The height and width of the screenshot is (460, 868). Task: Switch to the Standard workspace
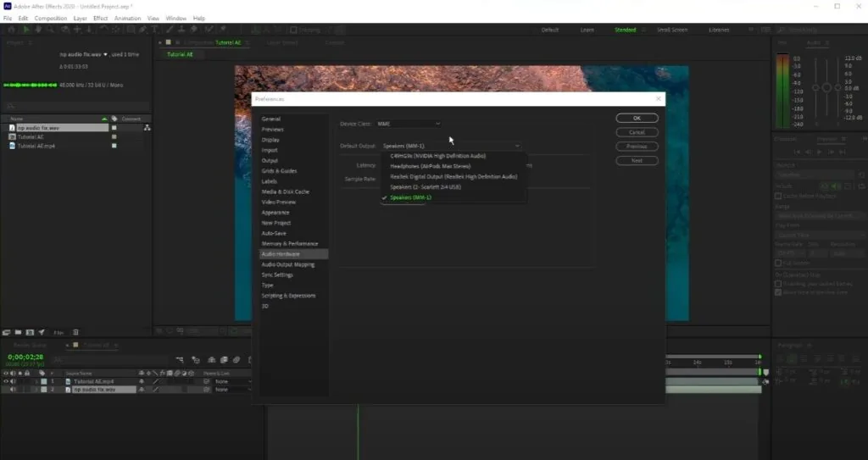(625, 30)
